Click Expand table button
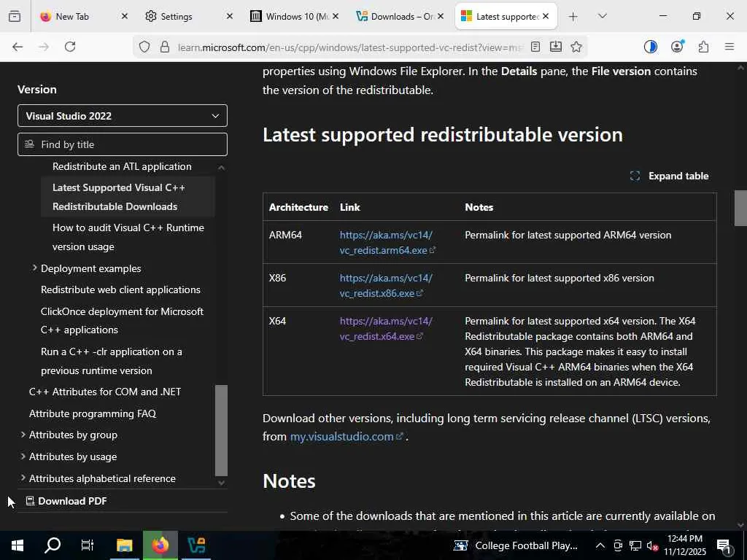The width and height of the screenshot is (747, 560). coord(670,176)
